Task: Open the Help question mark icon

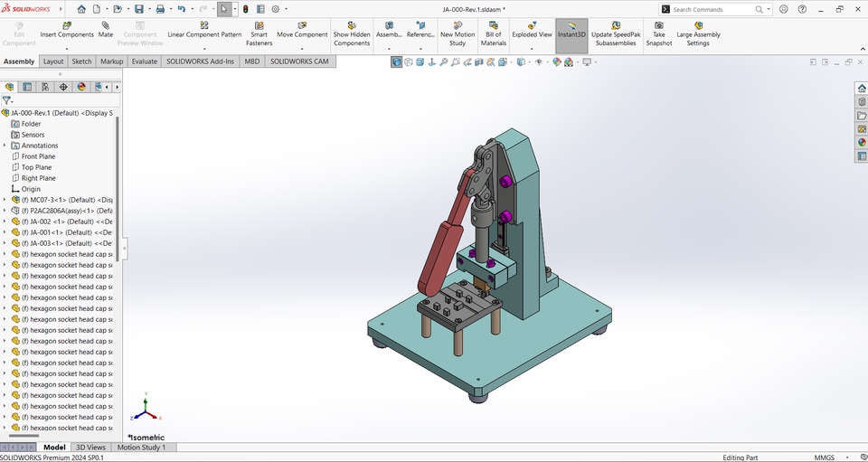Action: tap(802, 9)
